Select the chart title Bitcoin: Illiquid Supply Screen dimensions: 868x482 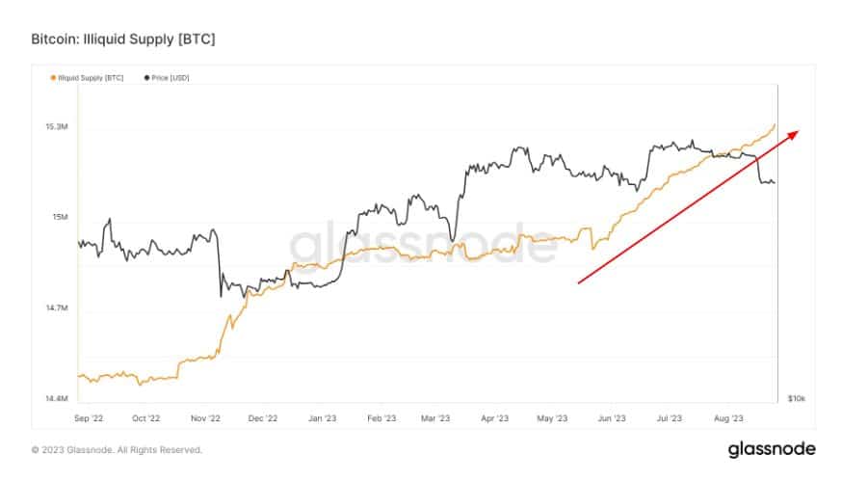point(123,40)
